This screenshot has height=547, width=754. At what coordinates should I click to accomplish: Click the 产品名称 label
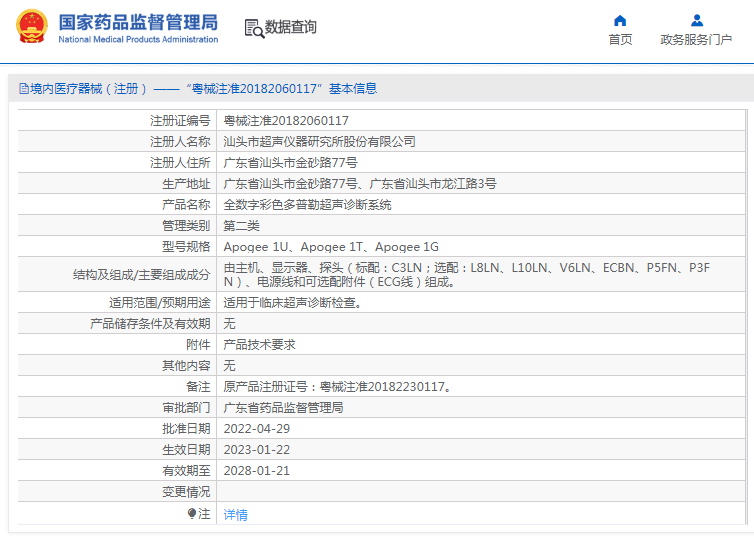186,205
